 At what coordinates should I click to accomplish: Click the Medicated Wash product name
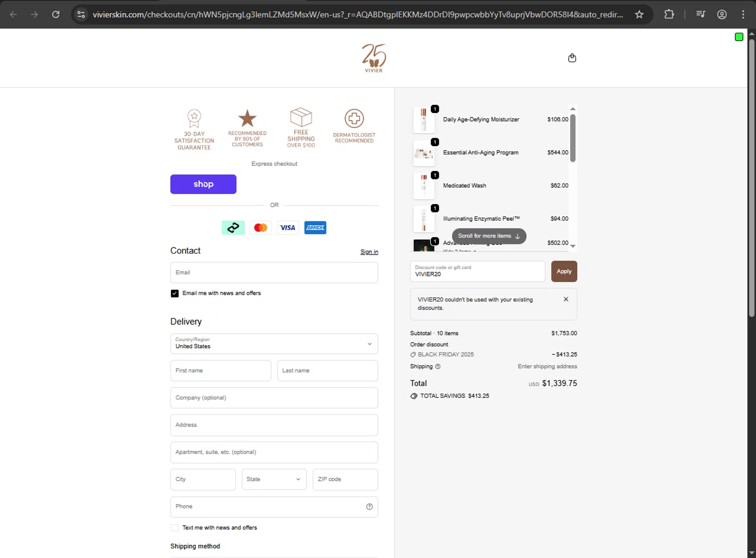pos(465,185)
